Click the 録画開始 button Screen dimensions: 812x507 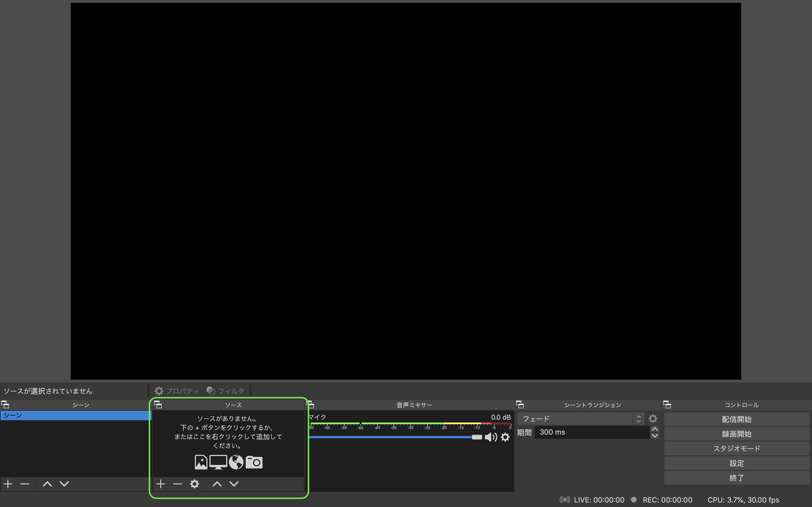click(736, 434)
